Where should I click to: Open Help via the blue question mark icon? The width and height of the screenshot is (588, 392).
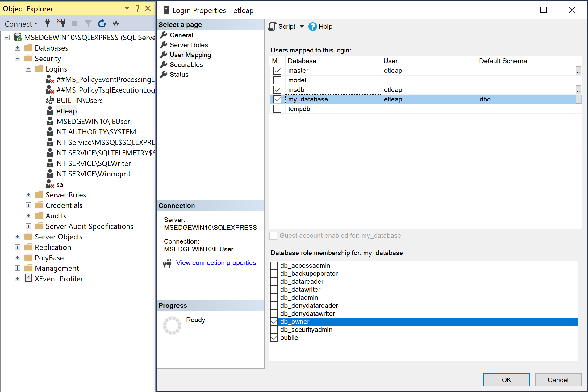[312, 27]
